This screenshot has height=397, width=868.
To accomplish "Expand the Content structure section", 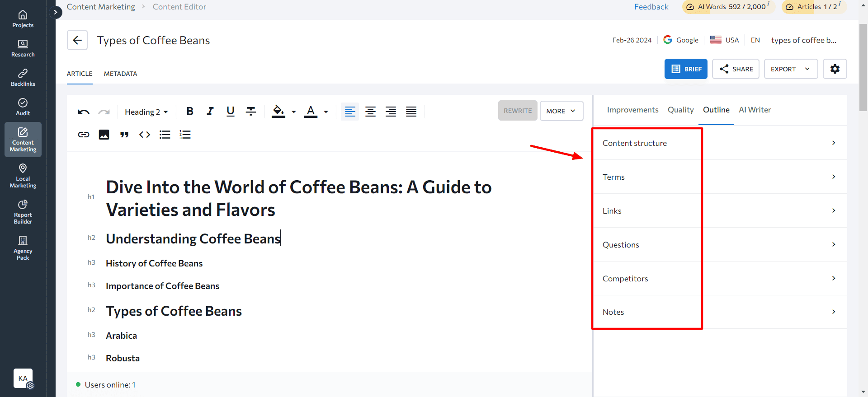I will (720, 143).
